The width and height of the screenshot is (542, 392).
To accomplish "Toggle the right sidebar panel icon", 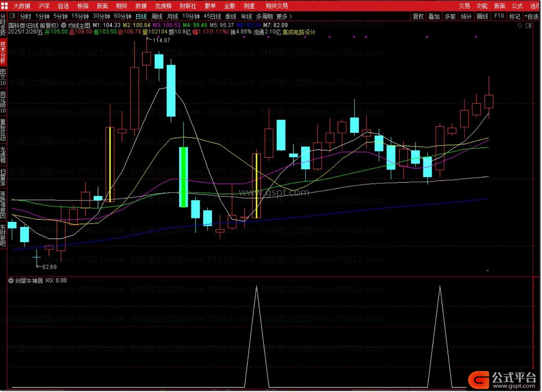I will pyautogui.click(x=529, y=26).
